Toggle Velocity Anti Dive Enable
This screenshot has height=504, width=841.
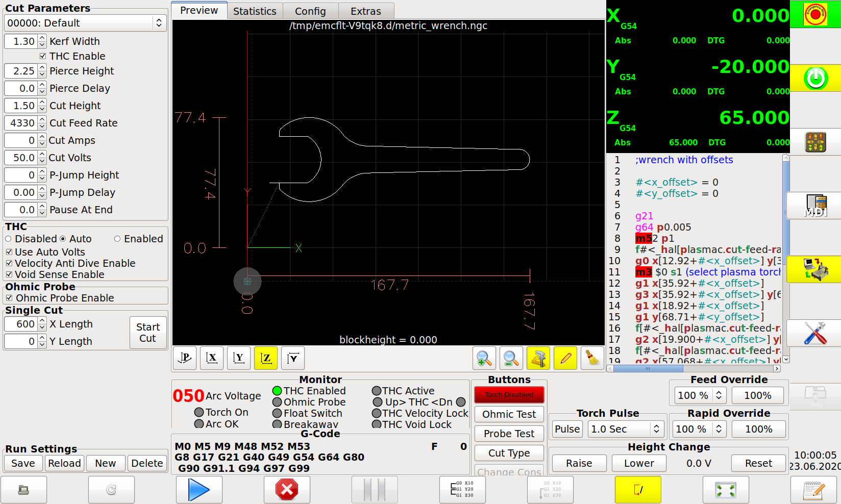[9, 263]
